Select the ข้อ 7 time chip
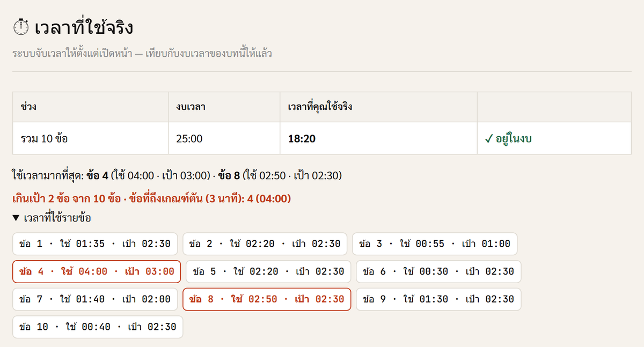This screenshot has width=644, height=347. (95, 299)
